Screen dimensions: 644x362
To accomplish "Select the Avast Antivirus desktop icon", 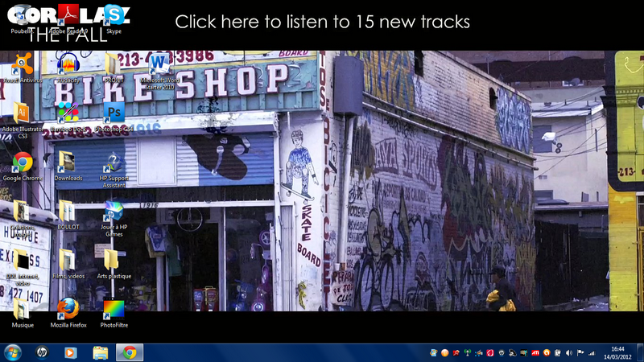I will [23, 68].
